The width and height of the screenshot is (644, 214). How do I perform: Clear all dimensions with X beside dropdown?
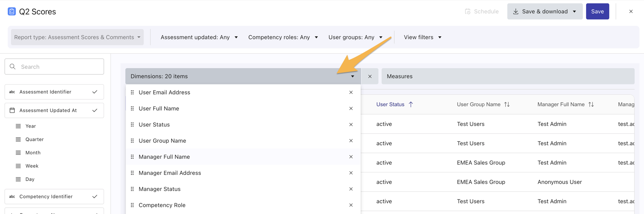pos(370,76)
